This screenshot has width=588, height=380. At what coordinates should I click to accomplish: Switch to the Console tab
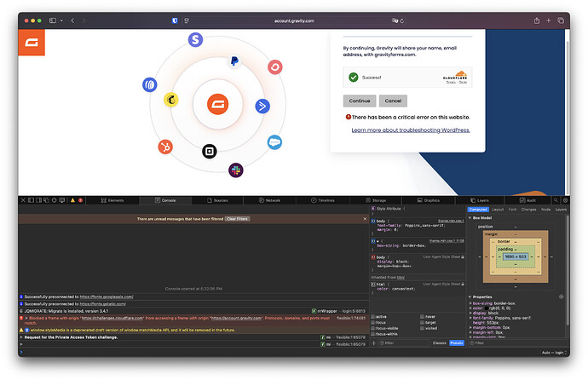(165, 200)
